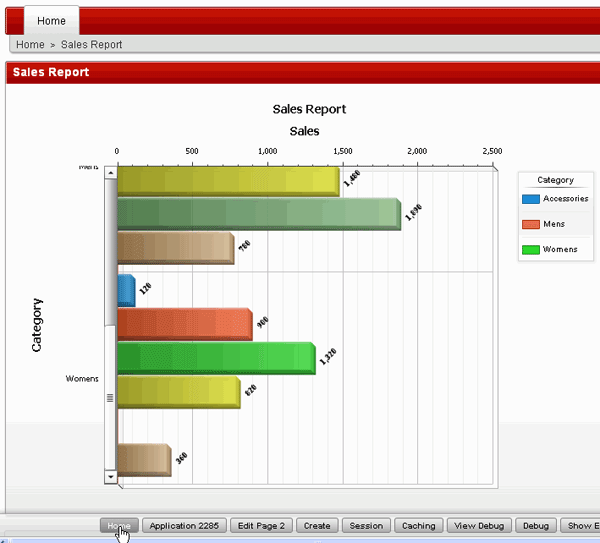Click the Home developer toolbar button
The height and width of the screenshot is (543, 600).
click(x=119, y=526)
